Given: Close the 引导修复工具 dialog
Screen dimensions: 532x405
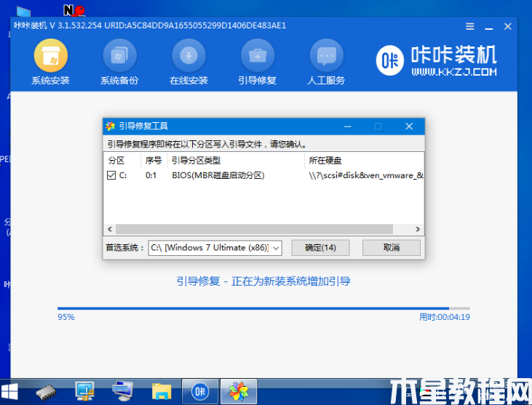Looking at the screenshot, I should pyautogui.click(x=409, y=127).
